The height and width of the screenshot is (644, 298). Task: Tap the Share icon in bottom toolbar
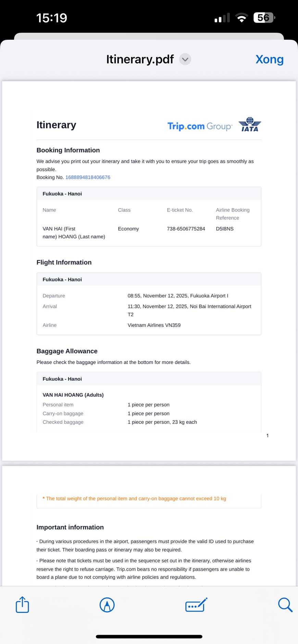coord(22,605)
